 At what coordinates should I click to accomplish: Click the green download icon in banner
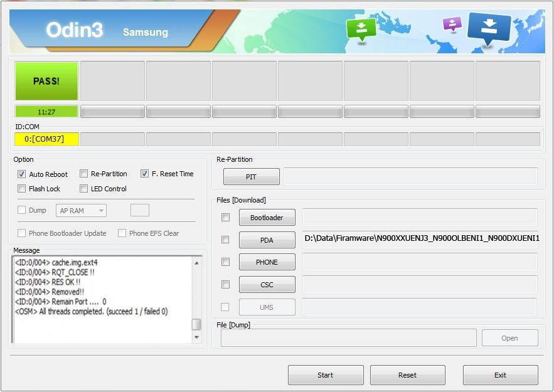click(x=361, y=31)
